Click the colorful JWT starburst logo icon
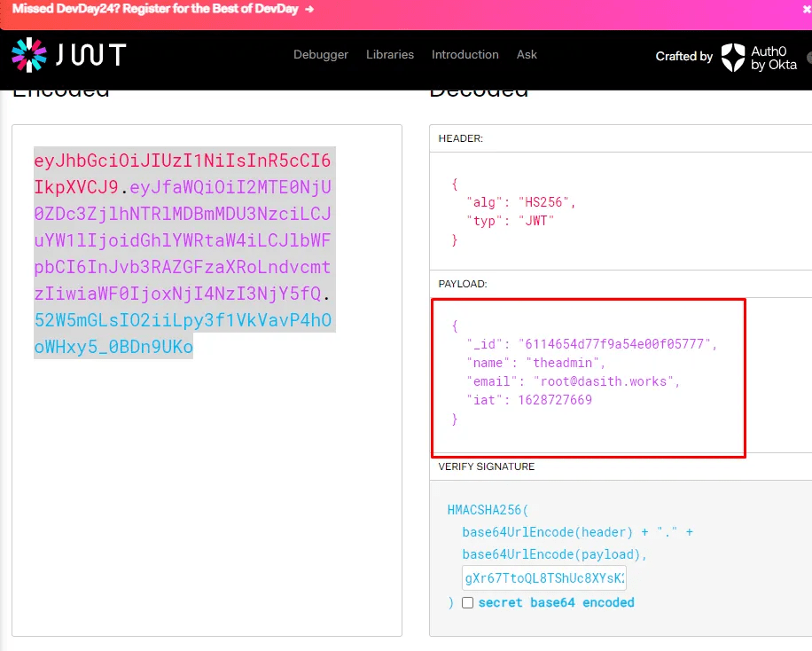Image resolution: width=812 pixels, height=651 pixels. (29, 55)
